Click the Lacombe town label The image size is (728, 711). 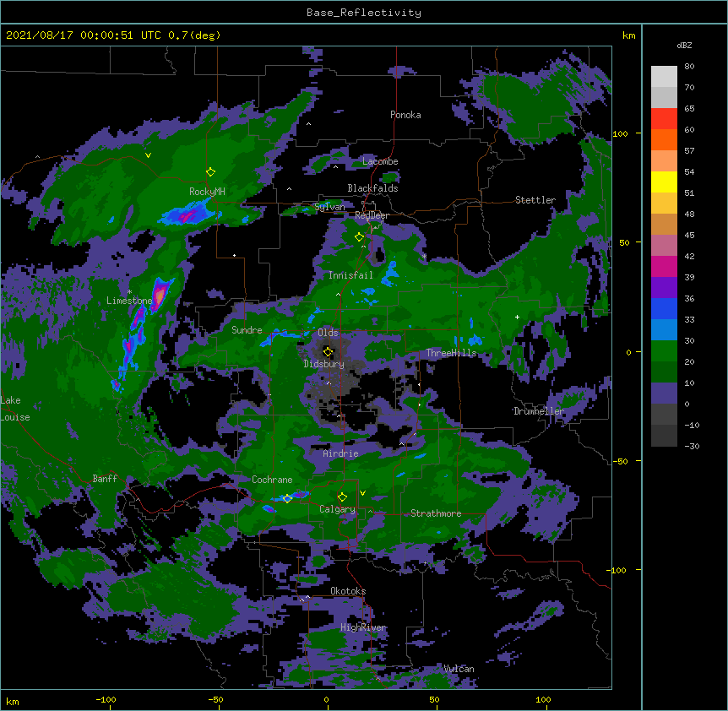click(380, 161)
